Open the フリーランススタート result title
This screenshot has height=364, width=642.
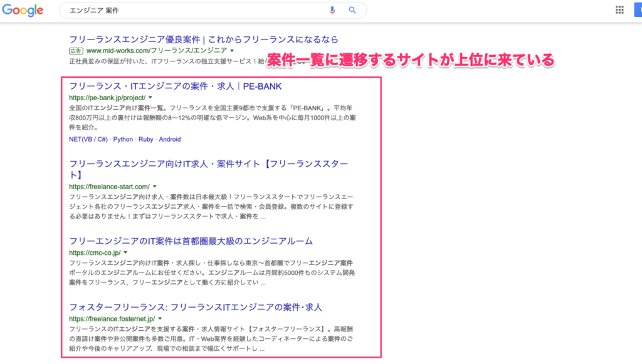(x=208, y=169)
